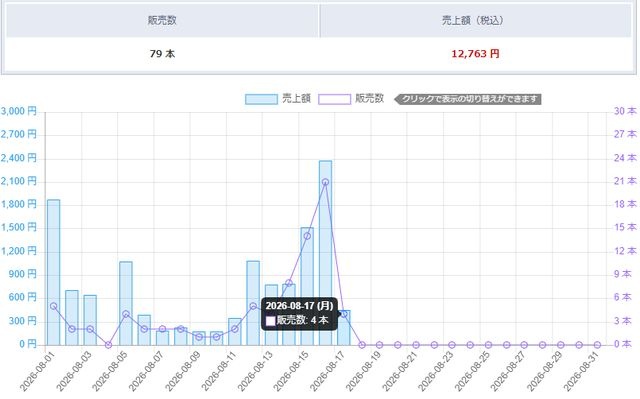This screenshot has width=640, height=399.
Task: Select the 2026-08-17 point with the tooltip
Action: [x=344, y=314]
